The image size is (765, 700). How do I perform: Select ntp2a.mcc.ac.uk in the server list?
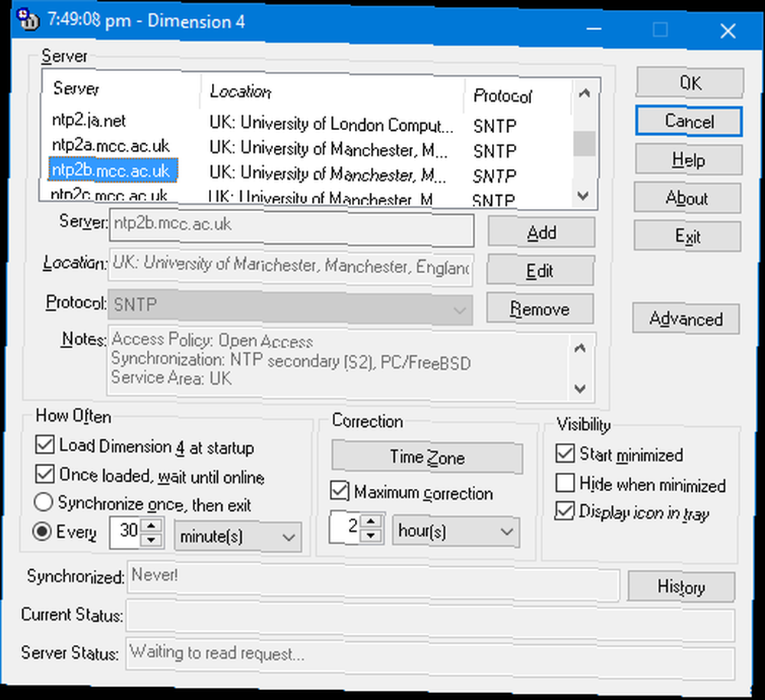[x=111, y=145]
